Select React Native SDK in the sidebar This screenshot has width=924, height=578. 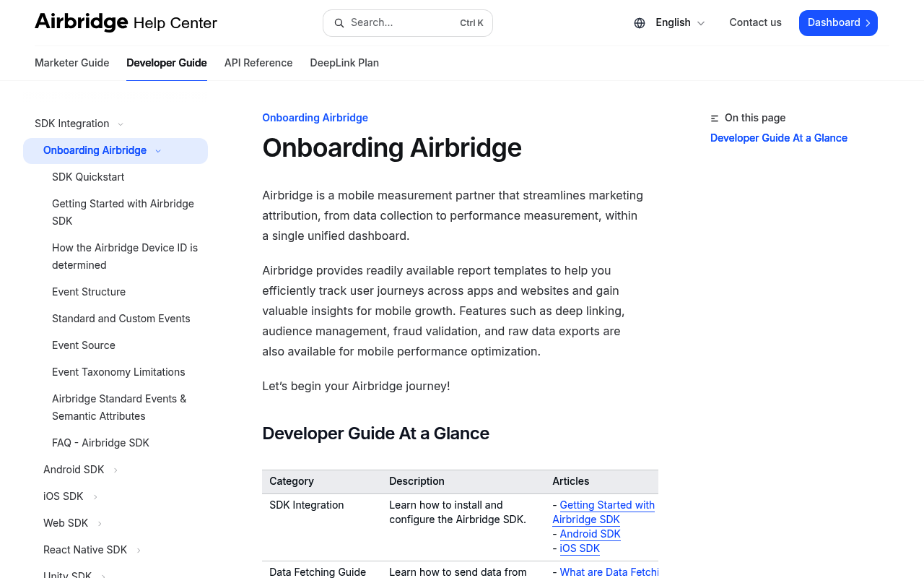85,550
